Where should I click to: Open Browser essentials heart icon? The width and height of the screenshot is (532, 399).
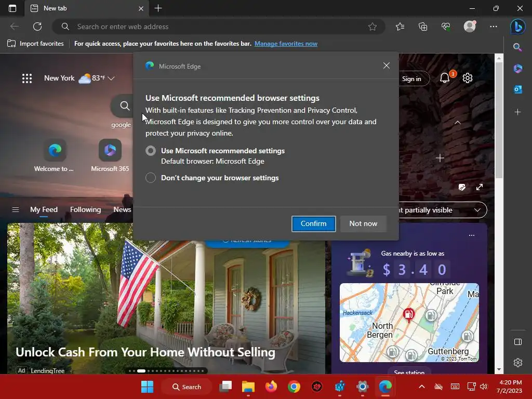click(446, 26)
